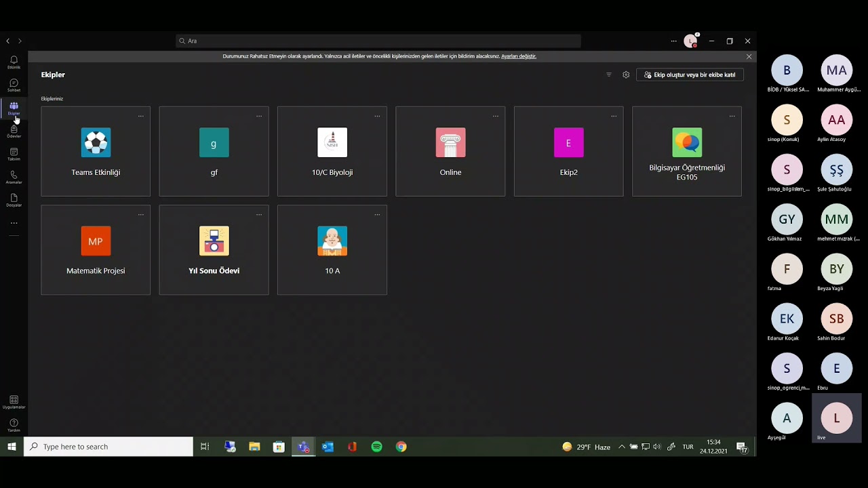
Task: Select participant Ayşegül avatar
Action: (x=787, y=418)
